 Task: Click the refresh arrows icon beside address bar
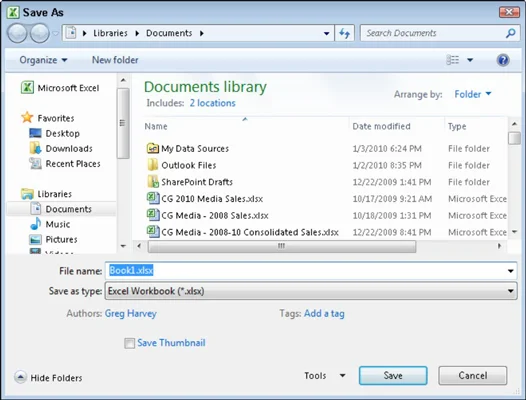[x=345, y=33]
